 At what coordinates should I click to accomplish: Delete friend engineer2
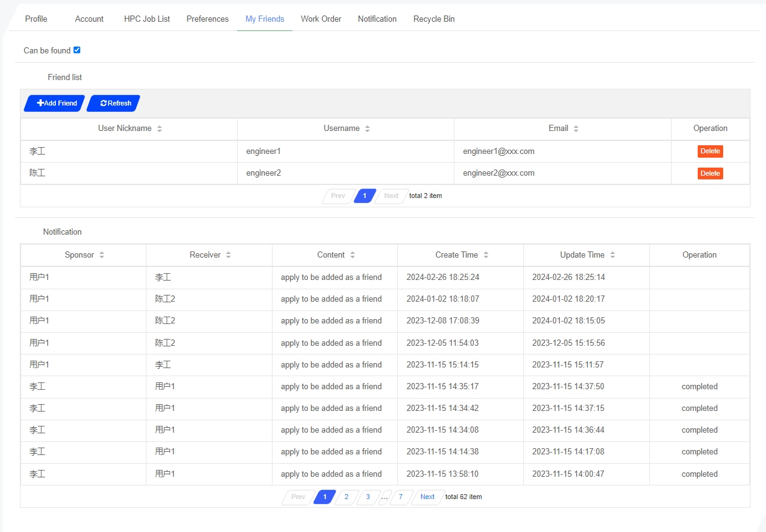point(710,173)
